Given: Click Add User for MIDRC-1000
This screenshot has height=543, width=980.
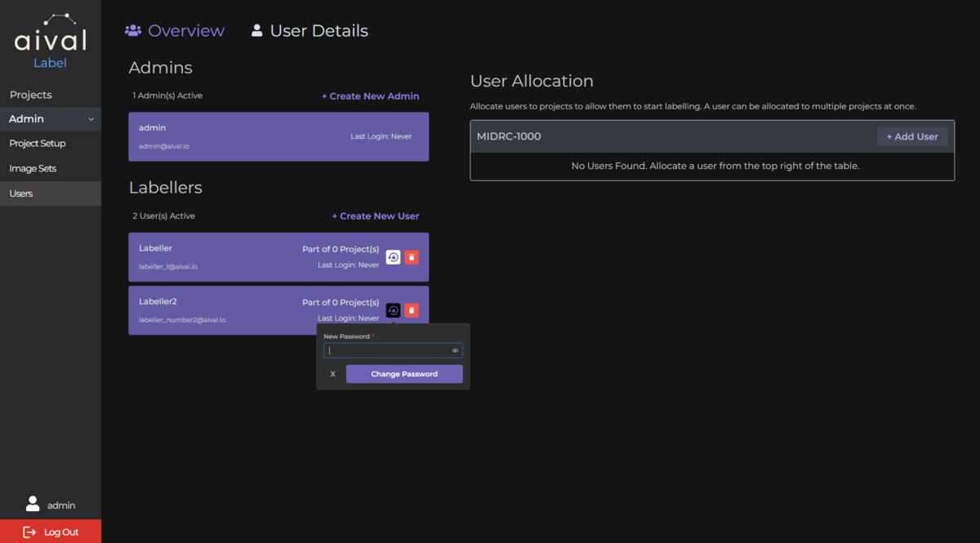Looking at the screenshot, I should click(912, 136).
